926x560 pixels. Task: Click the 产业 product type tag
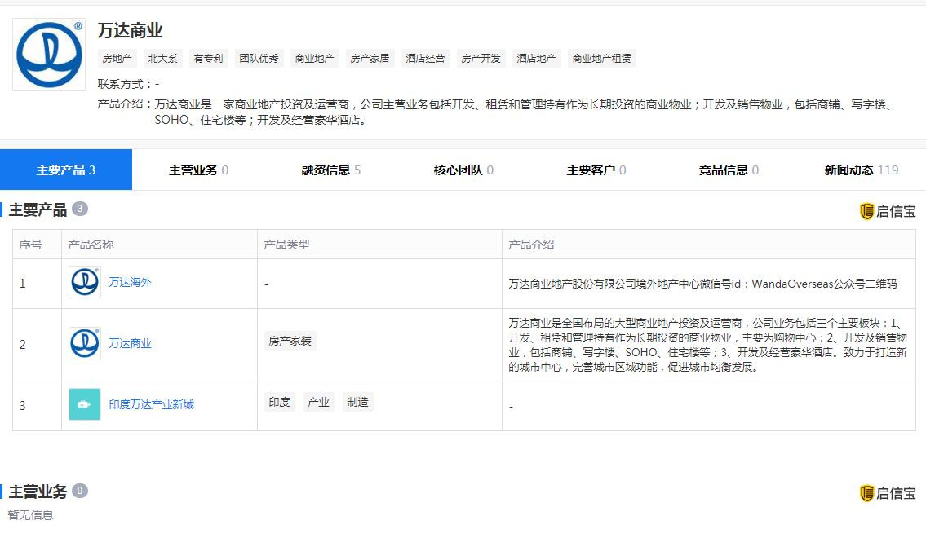pos(318,402)
